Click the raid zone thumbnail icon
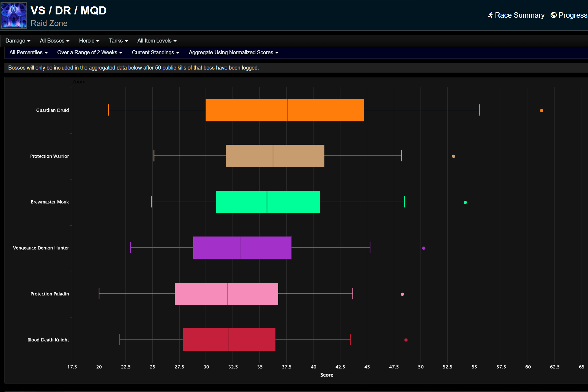 pos(14,15)
